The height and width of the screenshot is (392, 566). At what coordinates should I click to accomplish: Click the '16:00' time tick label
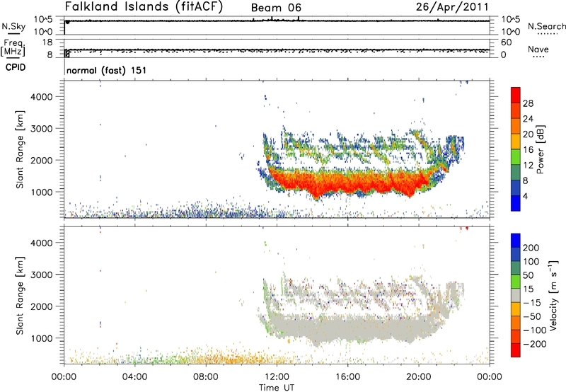pyautogui.click(x=347, y=377)
